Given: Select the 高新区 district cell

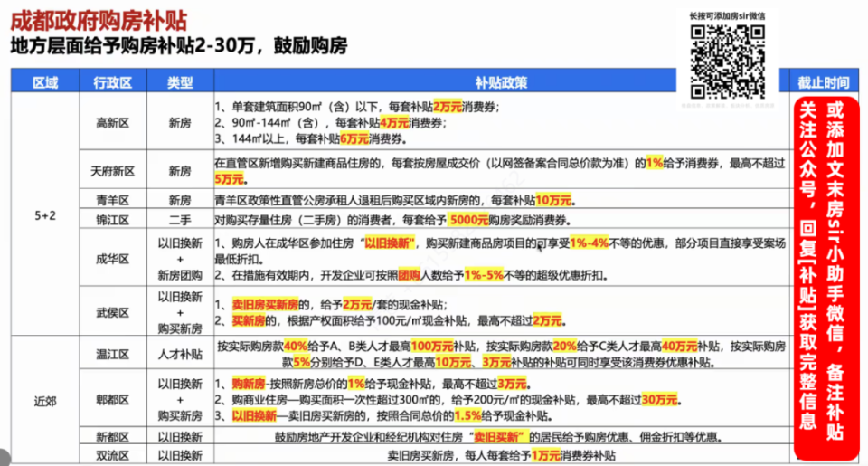Looking at the screenshot, I should point(113,123).
